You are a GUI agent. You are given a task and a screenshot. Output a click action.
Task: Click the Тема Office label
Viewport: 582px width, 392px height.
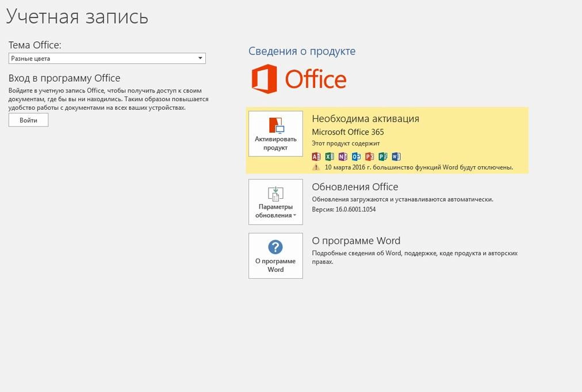pos(35,45)
